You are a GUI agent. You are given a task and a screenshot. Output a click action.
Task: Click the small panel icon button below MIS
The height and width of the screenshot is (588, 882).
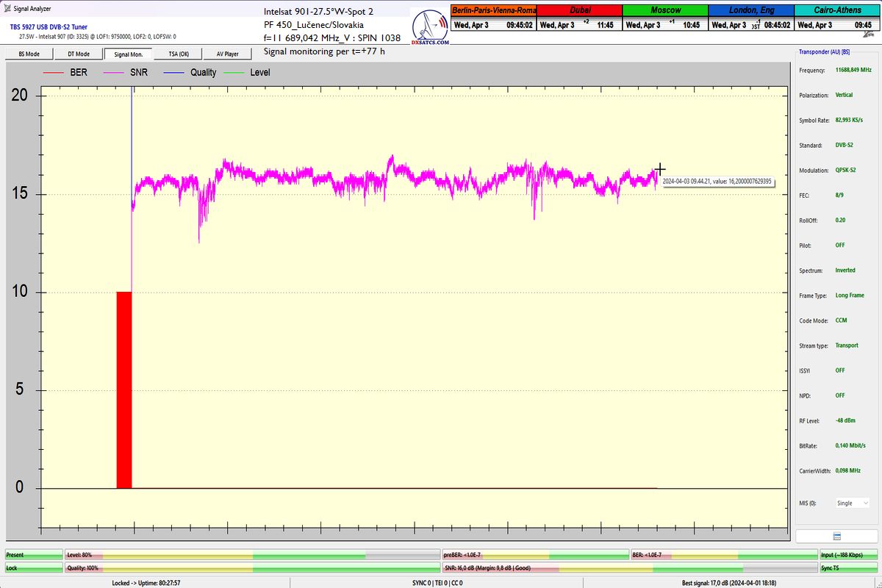(836, 537)
